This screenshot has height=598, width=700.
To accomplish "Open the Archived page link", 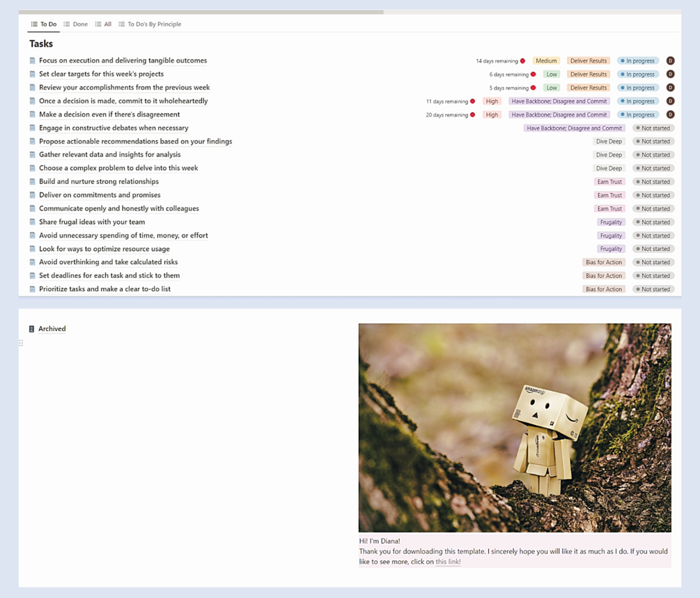I will [x=52, y=329].
